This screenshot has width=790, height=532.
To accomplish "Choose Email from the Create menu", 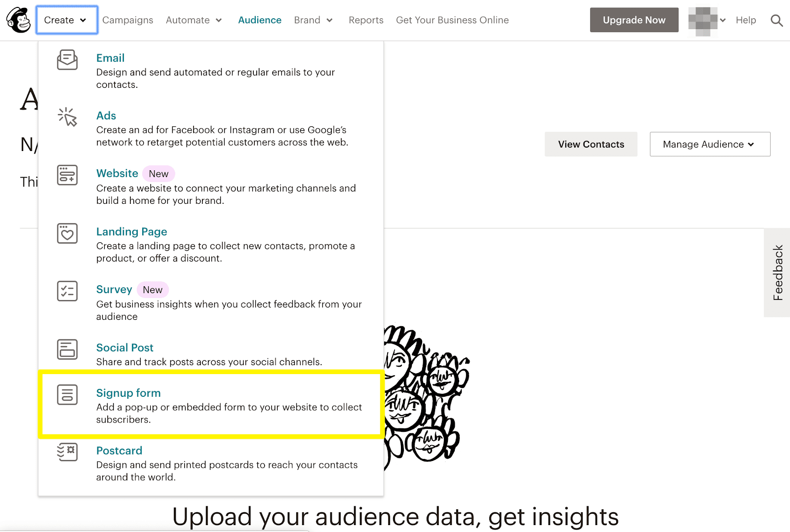I will [111, 58].
